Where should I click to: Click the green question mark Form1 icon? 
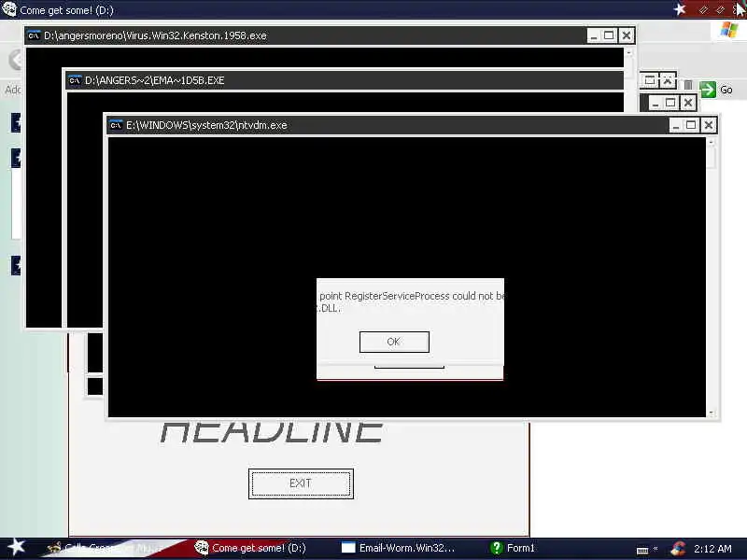coord(497,548)
